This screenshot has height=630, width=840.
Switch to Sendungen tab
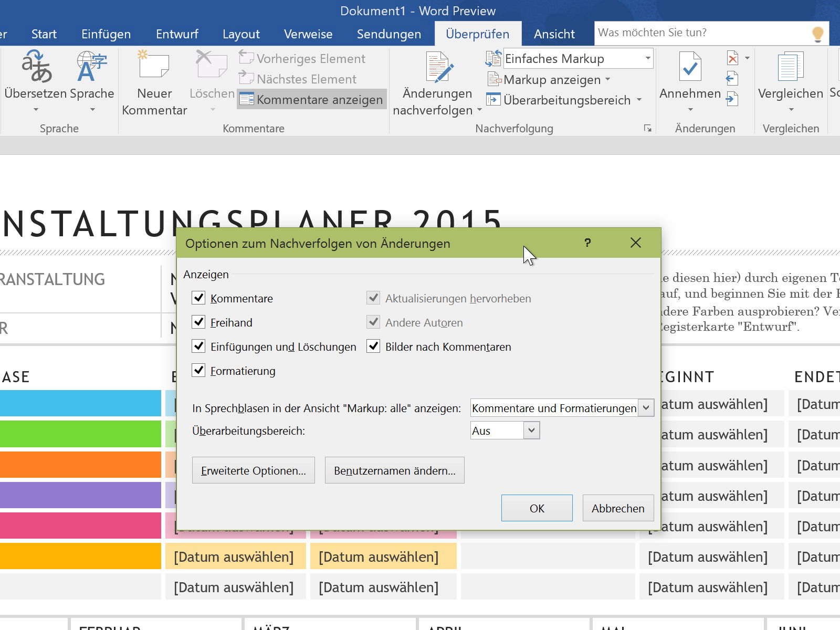tap(389, 34)
